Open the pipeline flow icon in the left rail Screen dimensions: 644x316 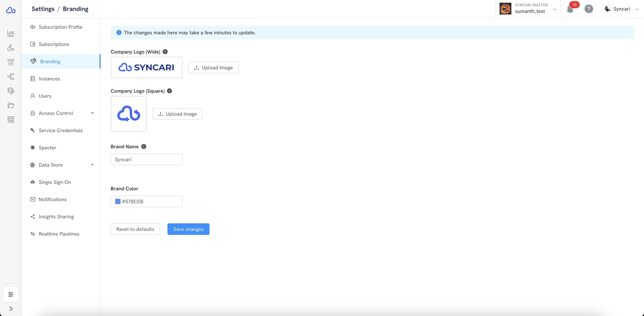11,76
